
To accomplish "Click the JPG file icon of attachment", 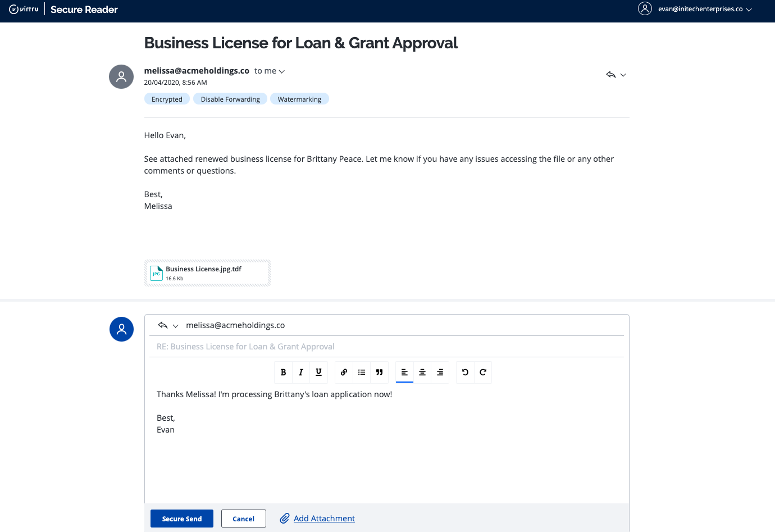I will coord(156,273).
